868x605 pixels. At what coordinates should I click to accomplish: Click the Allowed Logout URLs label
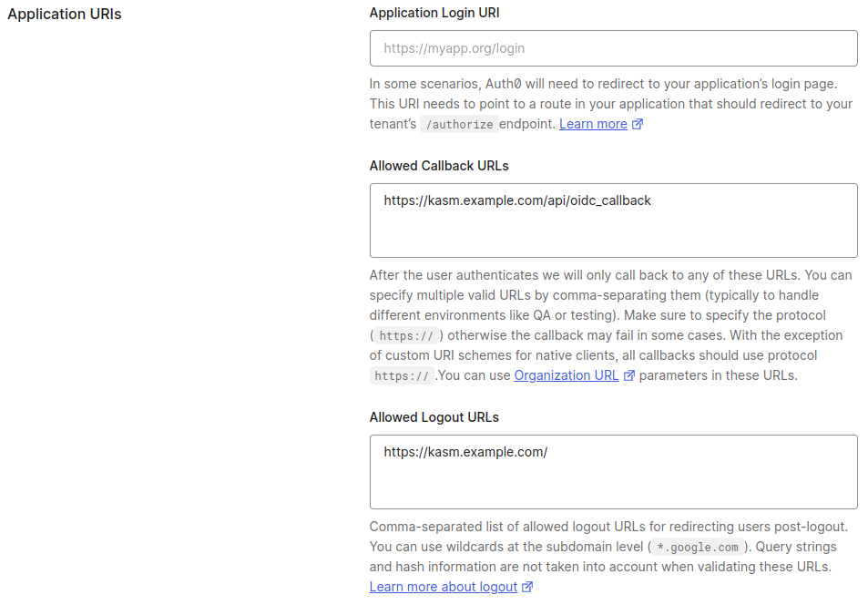[434, 417]
